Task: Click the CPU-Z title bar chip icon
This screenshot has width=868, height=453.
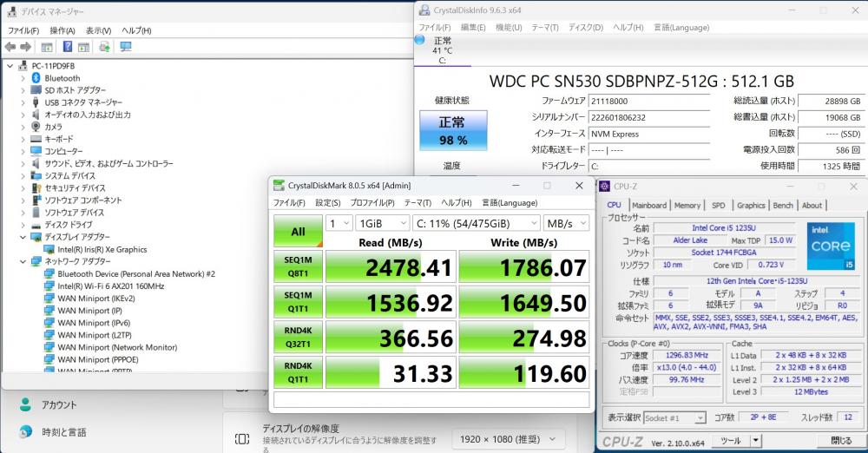Action: [604, 186]
